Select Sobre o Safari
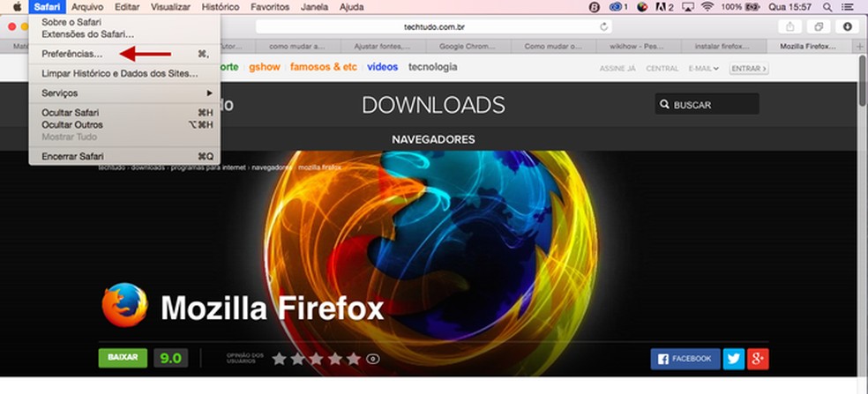The image size is (868, 394). 124,22
